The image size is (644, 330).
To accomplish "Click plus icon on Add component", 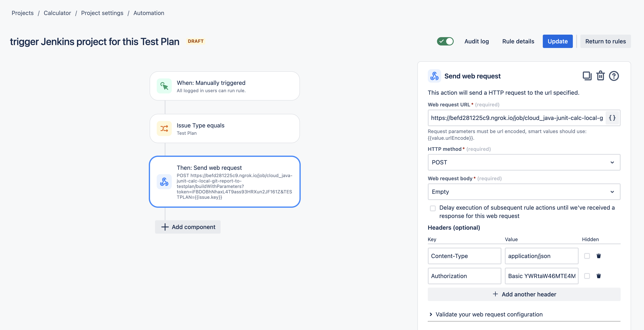I will click(x=165, y=227).
